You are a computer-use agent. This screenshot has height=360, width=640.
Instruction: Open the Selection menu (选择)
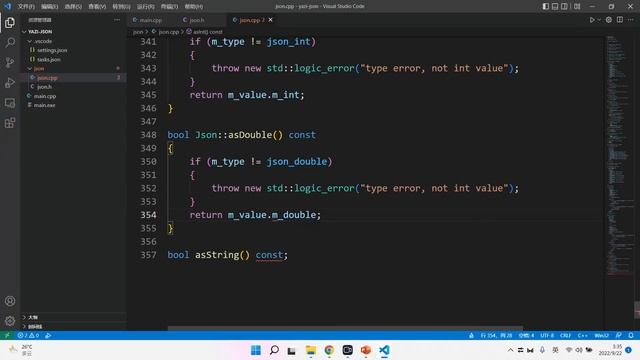[73, 7]
